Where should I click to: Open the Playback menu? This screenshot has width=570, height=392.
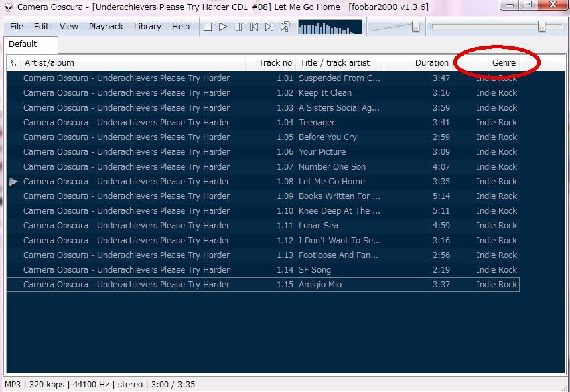click(x=106, y=27)
